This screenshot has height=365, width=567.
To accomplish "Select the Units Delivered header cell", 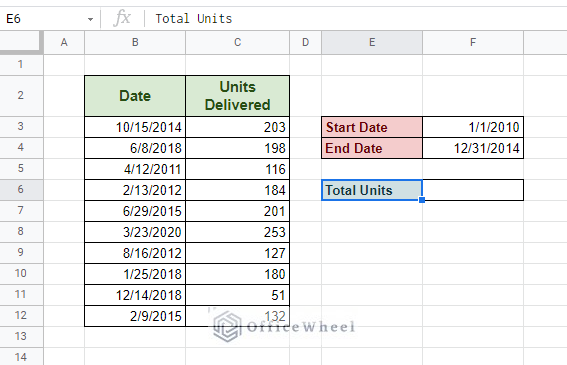I will [x=238, y=96].
